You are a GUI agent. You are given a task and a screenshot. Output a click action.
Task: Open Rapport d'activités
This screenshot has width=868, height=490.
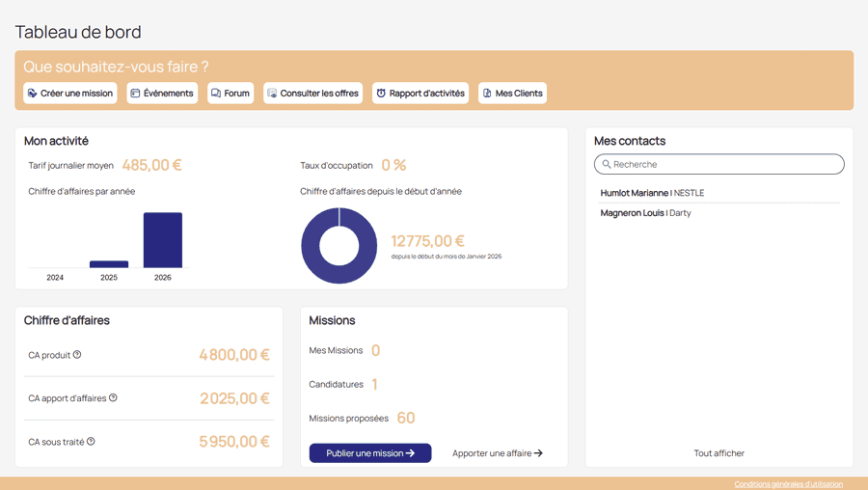pos(420,94)
